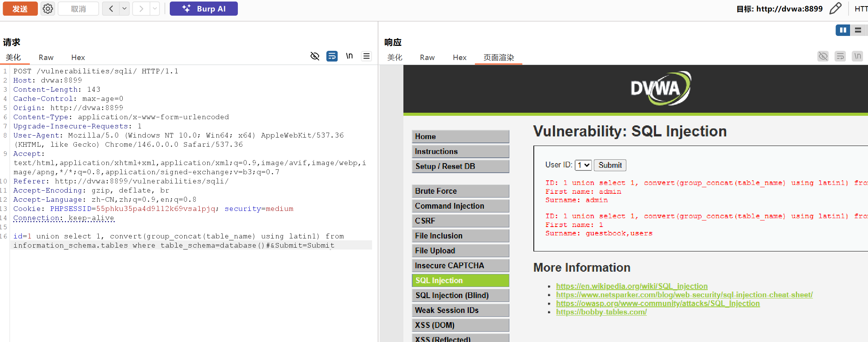Viewport: 868px width, 342px height.
Task: Click the DVWA logo
Action: coord(660,88)
